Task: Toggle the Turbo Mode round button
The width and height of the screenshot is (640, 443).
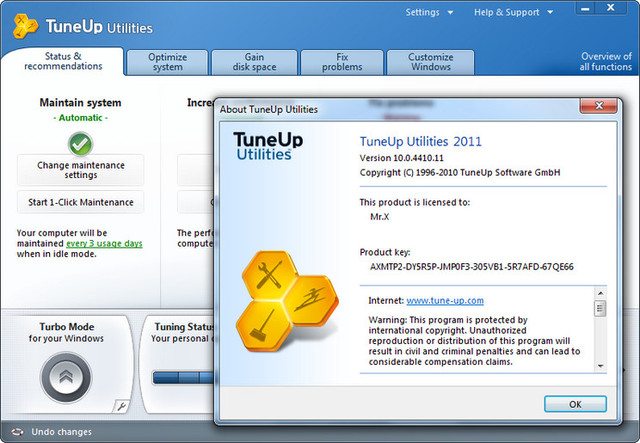Action: pyautogui.click(x=66, y=378)
